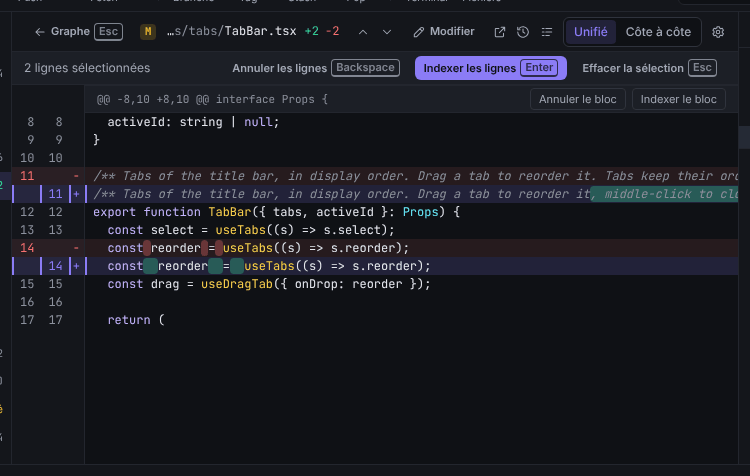The image size is (750, 476).
Task: Select the M modified status badge
Action: pos(148,32)
